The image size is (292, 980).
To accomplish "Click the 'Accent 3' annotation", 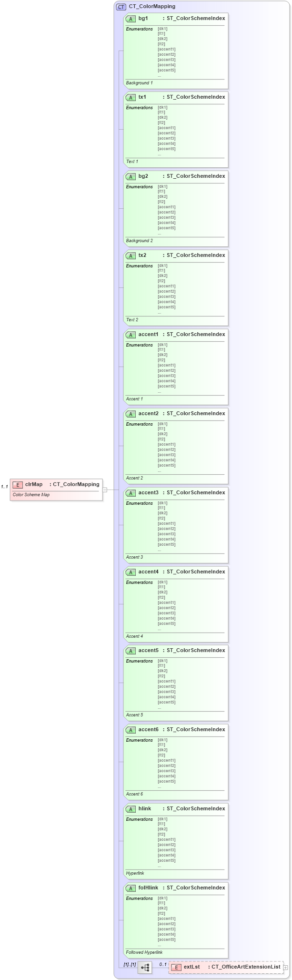I will tap(134, 557).
